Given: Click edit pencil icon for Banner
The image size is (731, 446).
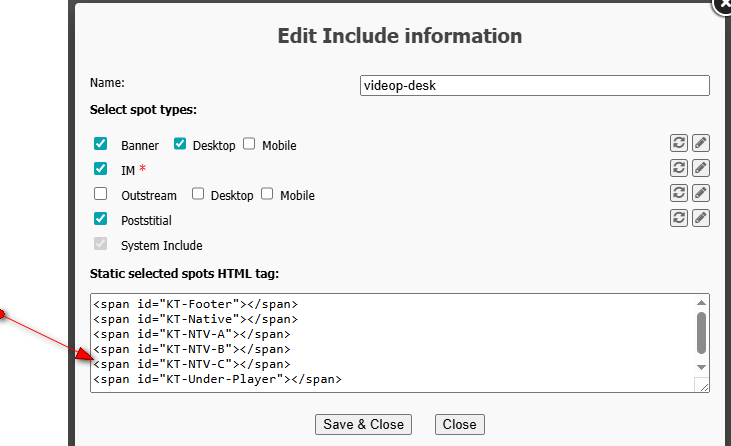Looking at the screenshot, I should tap(701, 144).
